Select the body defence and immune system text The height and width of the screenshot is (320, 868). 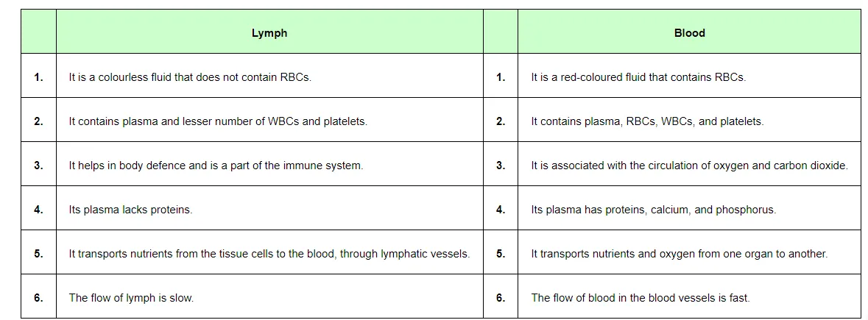click(216, 166)
